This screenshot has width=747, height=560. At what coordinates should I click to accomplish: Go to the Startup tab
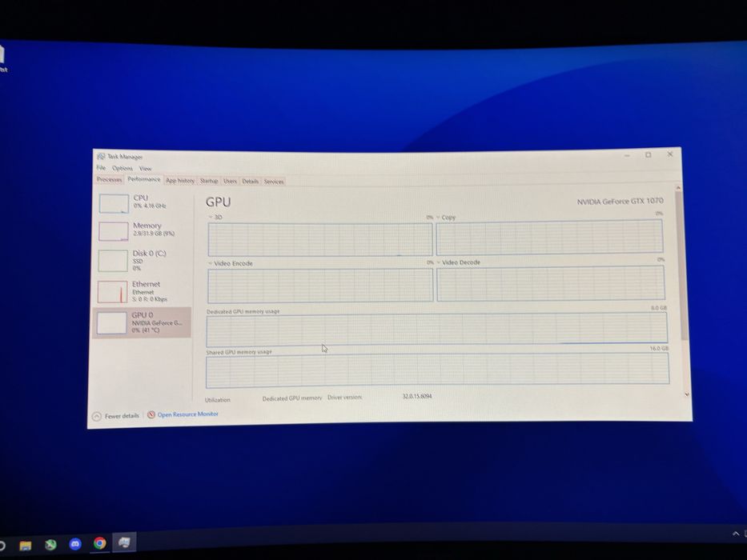(209, 181)
